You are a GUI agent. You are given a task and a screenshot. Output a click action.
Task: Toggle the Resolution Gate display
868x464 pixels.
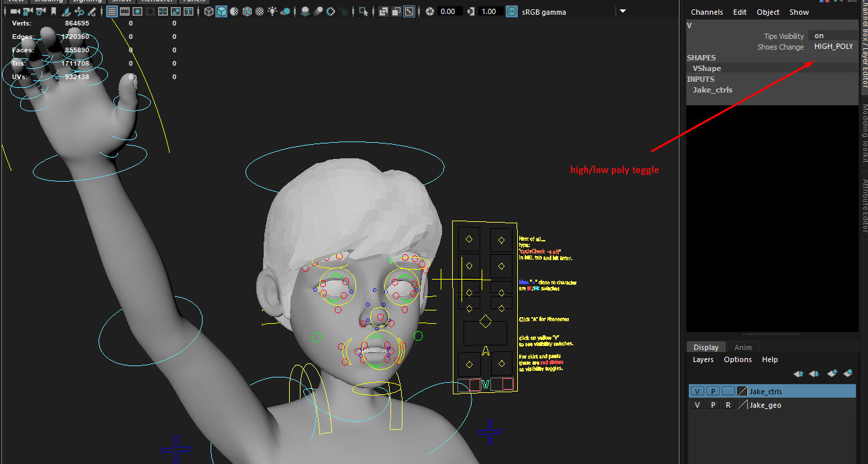coord(138,11)
